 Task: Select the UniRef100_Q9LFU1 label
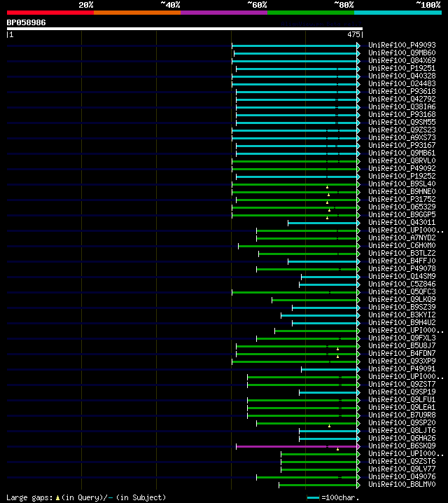pos(402,399)
